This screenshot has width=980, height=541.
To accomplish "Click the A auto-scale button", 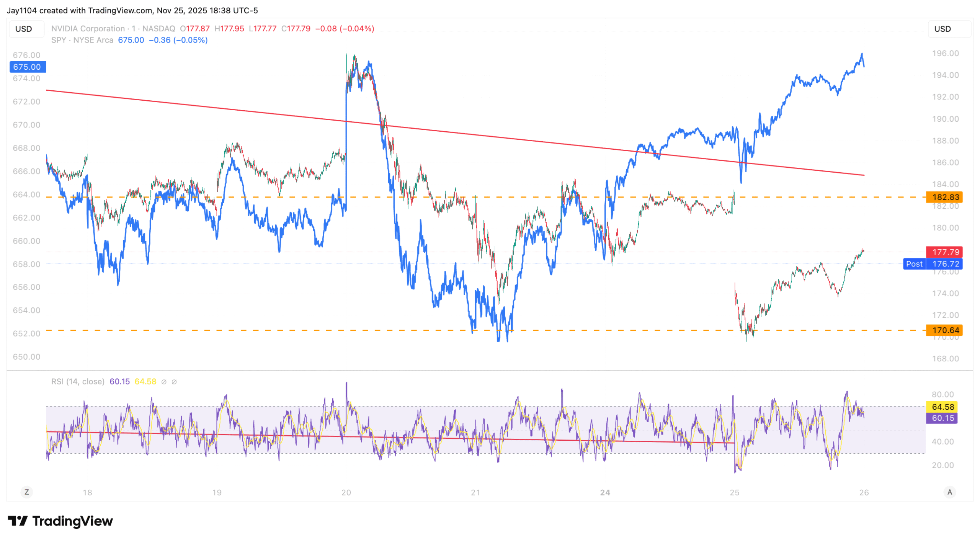I will click(949, 492).
